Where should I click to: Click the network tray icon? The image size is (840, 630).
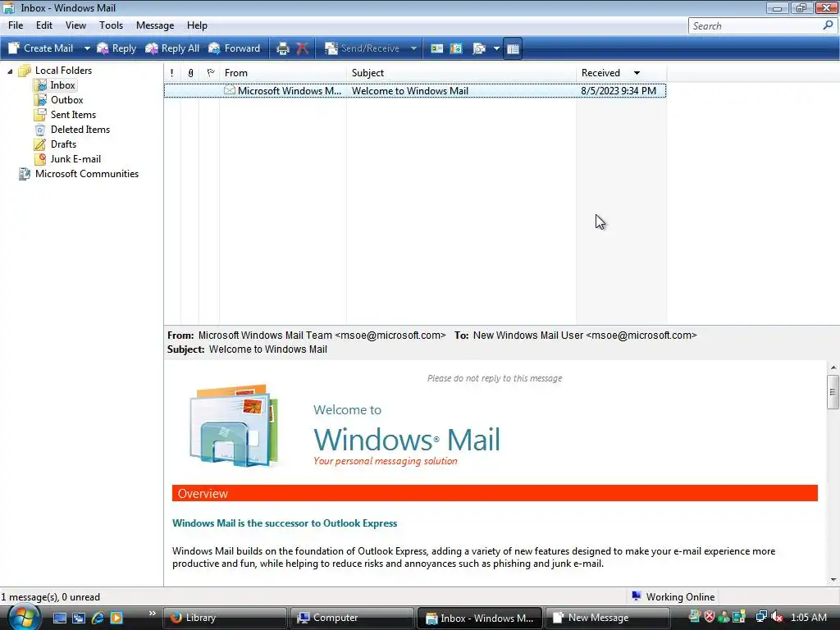tap(760, 617)
